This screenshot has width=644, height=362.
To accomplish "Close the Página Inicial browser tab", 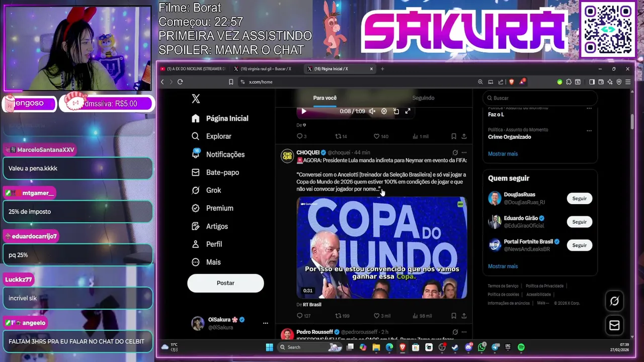I will (x=372, y=69).
